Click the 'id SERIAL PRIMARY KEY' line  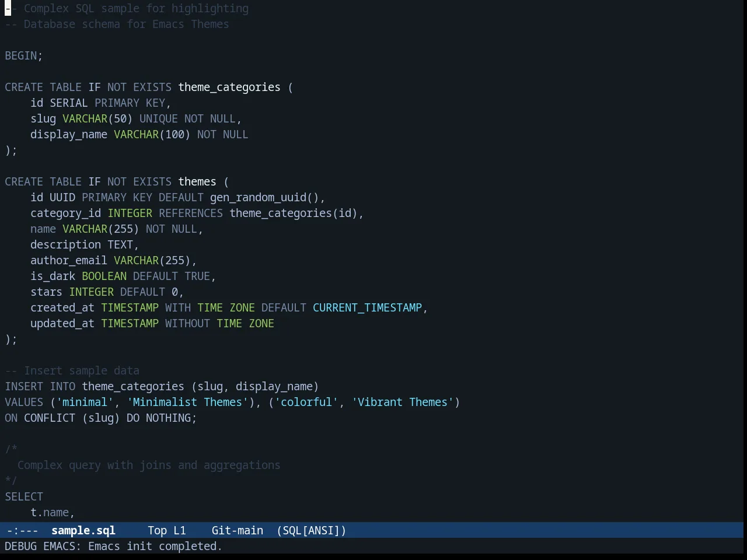[x=101, y=103]
